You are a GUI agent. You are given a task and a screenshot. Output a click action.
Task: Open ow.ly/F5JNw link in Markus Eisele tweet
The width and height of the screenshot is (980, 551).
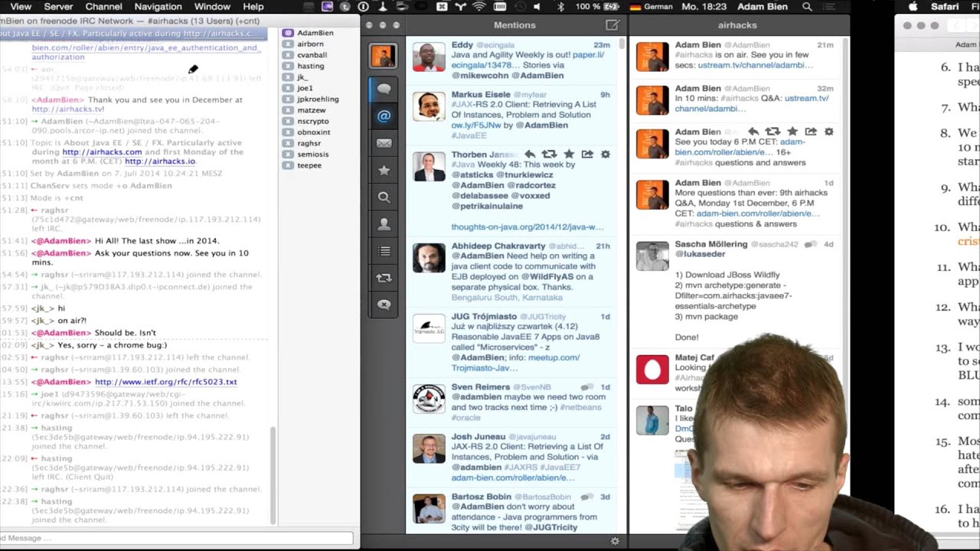475,125
